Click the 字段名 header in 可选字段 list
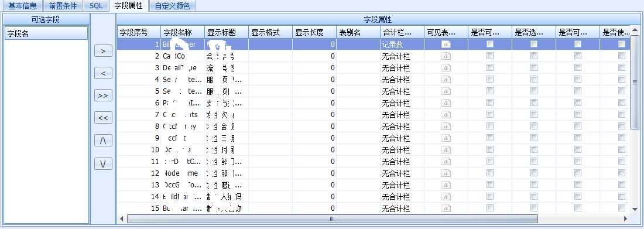 tap(46, 34)
